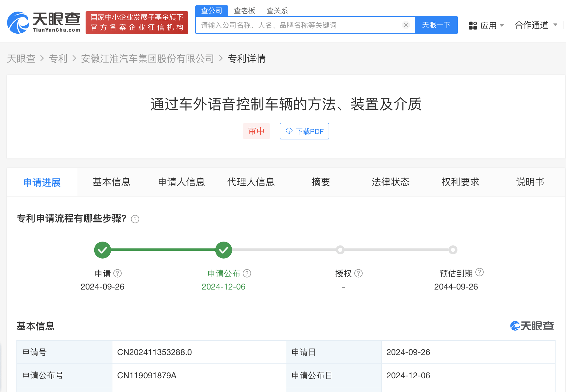Viewport: 566px width, 392px height.
Task: Click the 应用 grid icon
Action: [473, 26]
